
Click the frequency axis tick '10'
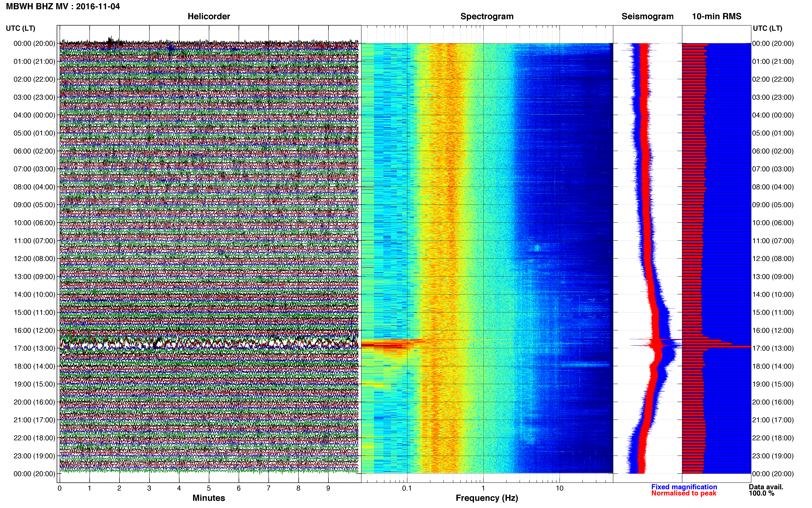coord(559,488)
